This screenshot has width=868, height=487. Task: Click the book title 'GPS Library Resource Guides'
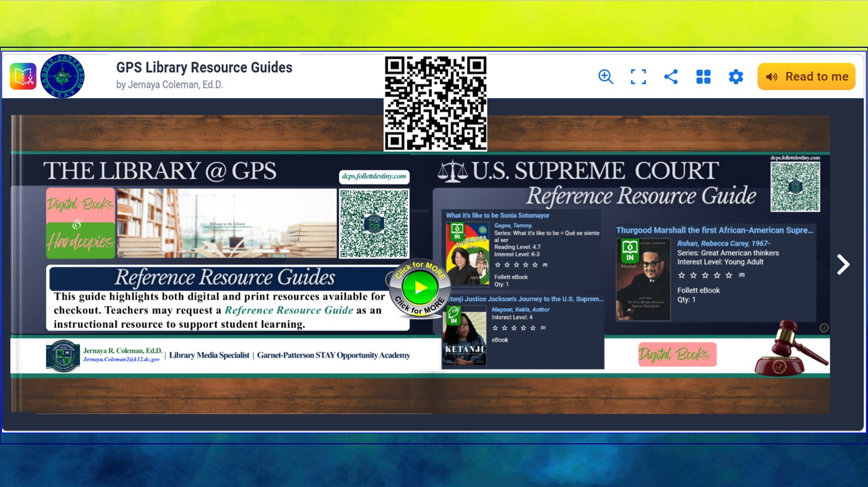click(x=204, y=67)
